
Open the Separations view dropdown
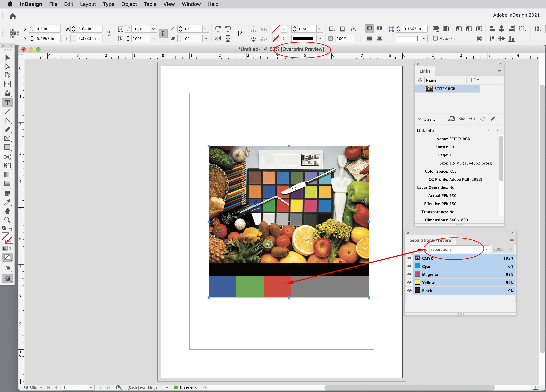486,249
